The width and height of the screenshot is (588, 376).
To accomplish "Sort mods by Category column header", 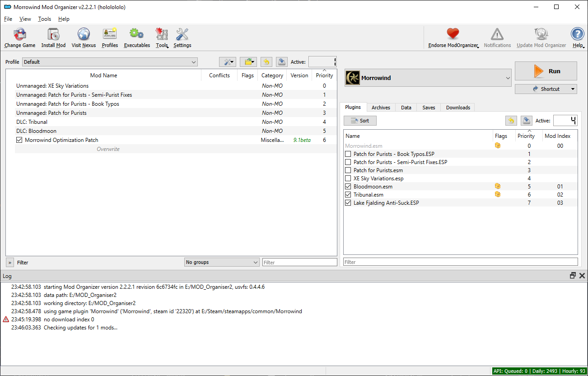I will pos(272,75).
